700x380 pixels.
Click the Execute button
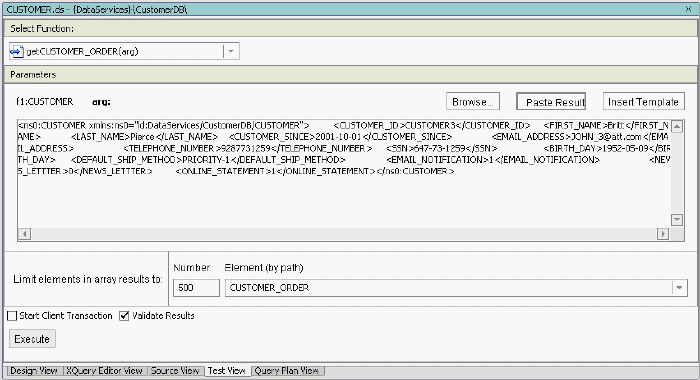click(32, 339)
